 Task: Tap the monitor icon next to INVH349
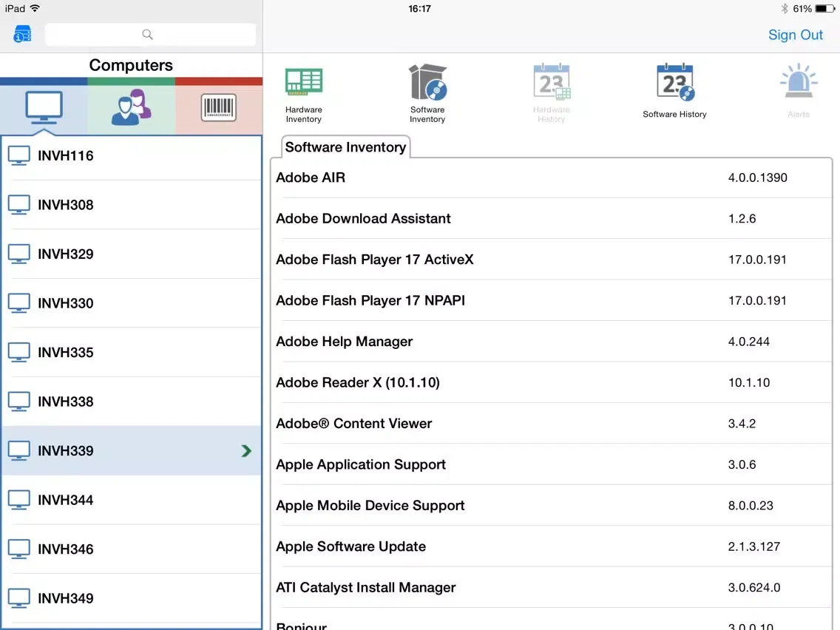(x=18, y=598)
